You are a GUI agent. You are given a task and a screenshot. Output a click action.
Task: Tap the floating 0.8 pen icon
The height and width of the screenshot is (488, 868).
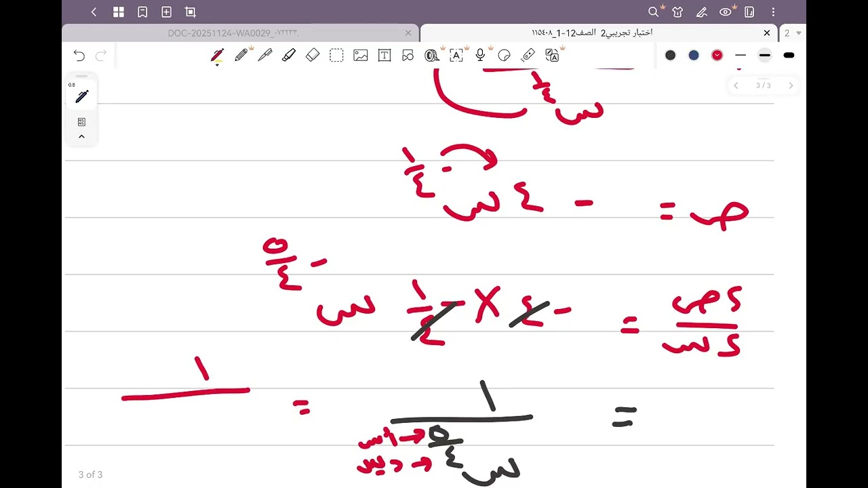[81, 97]
